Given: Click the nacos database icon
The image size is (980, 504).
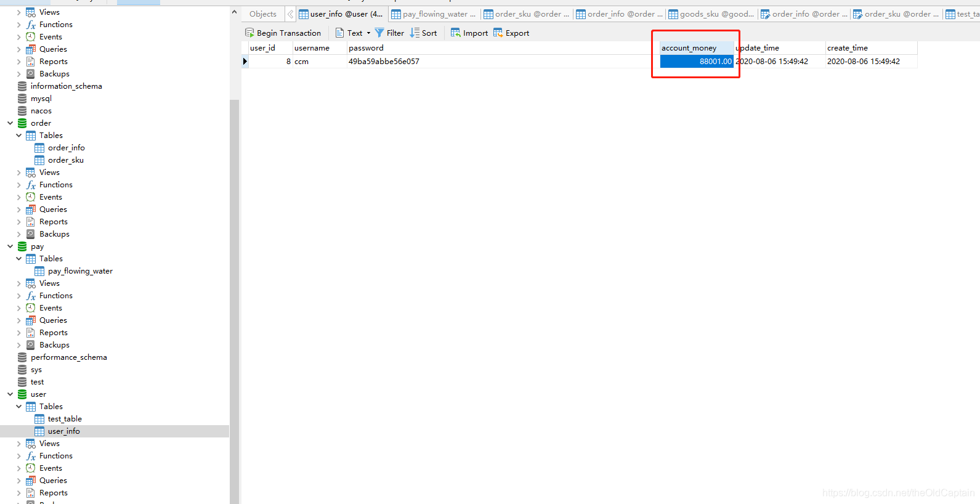Looking at the screenshot, I should [x=22, y=111].
